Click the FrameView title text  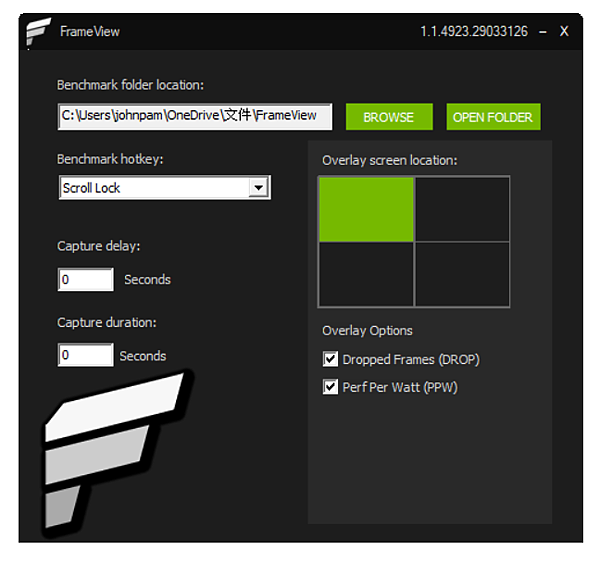[90, 31]
